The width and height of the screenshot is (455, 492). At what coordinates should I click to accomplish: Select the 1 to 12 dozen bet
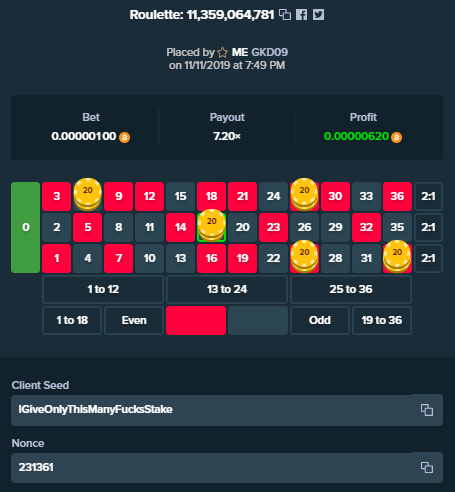click(x=103, y=289)
